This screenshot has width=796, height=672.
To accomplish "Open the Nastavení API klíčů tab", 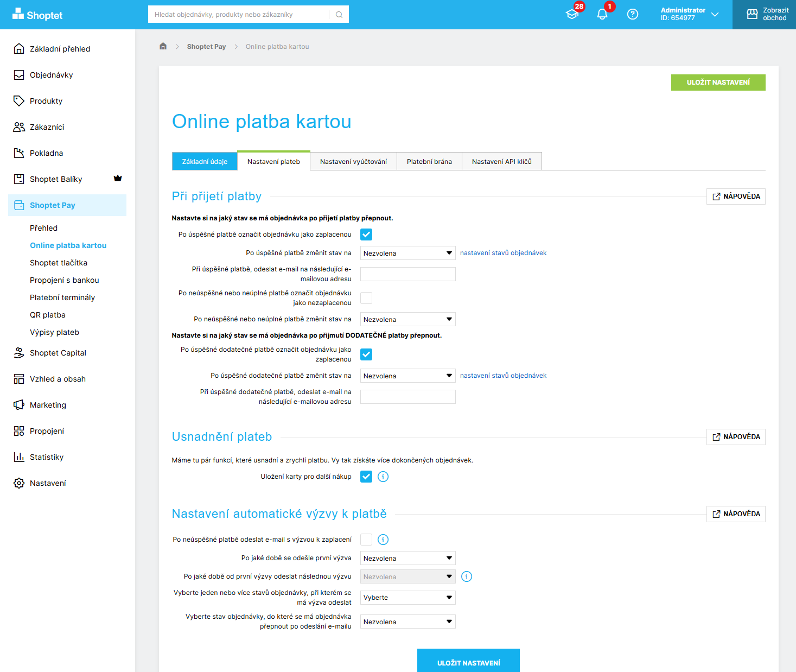I will click(x=501, y=162).
